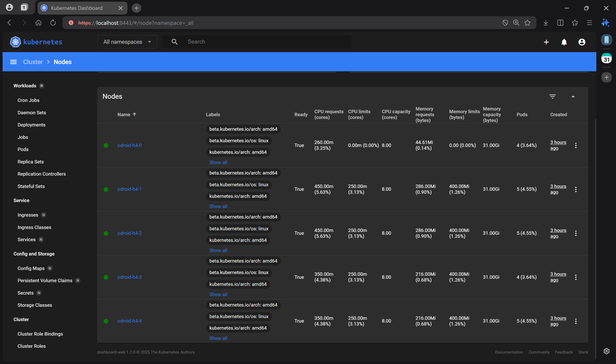The width and height of the screenshot is (616, 364).
Task: Click the browser bookmark star icon
Action: tap(527, 23)
